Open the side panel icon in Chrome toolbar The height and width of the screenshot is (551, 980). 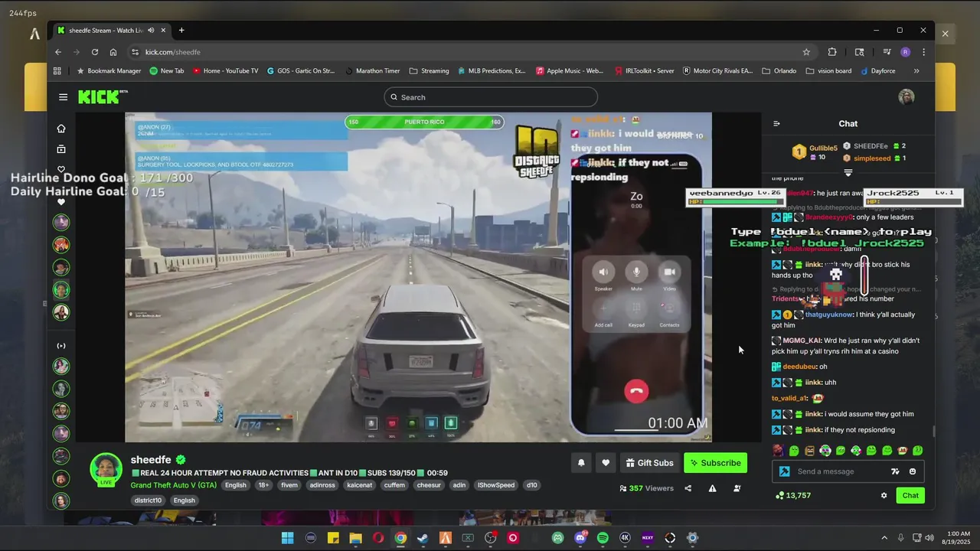pos(860,52)
